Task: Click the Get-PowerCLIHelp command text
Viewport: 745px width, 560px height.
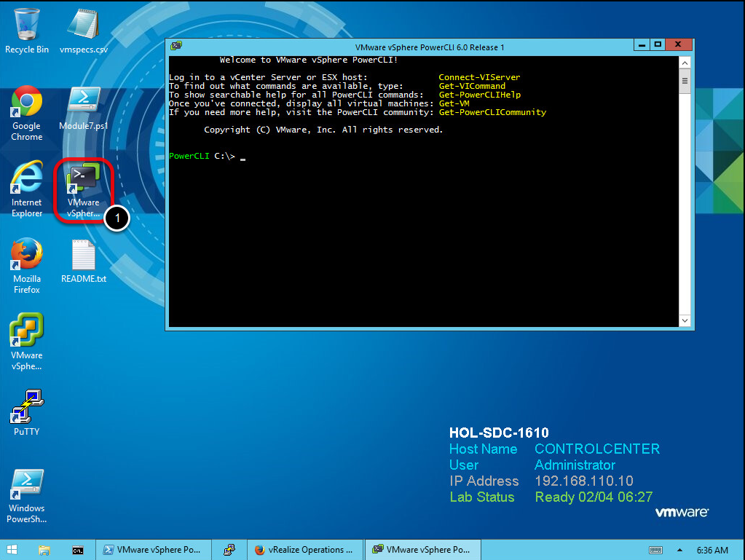Action: pos(479,95)
